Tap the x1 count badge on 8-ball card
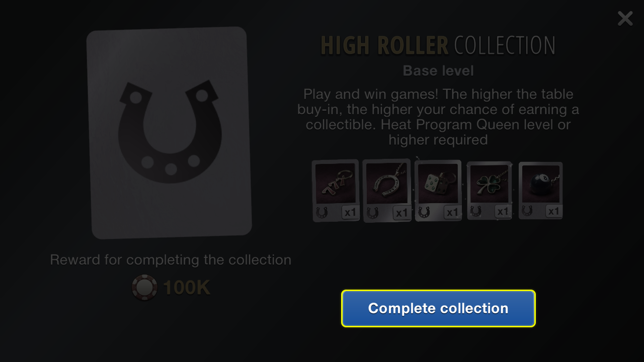 pyautogui.click(x=553, y=211)
